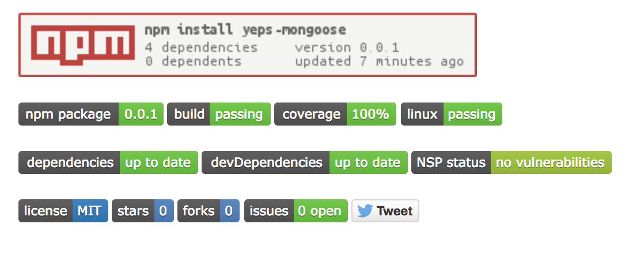Screen dimensions: 644x258
Task: Click the '0 dependents' text
Action: [x=193, y=61]
